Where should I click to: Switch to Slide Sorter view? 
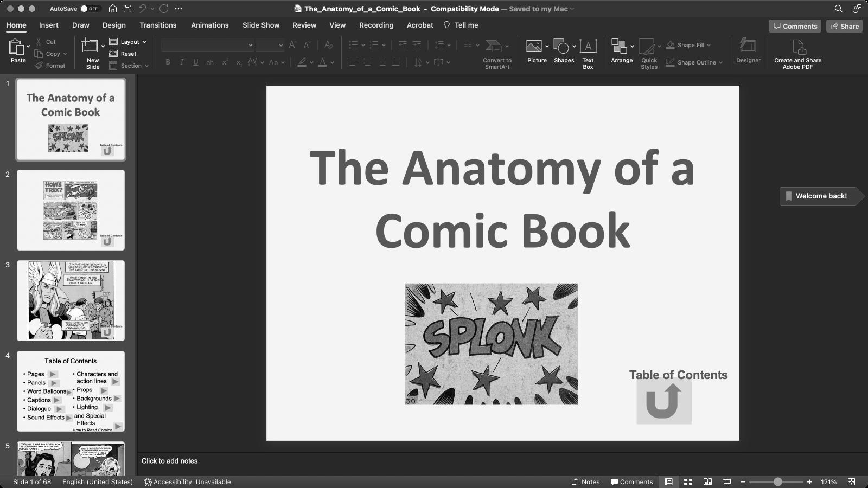688,481
